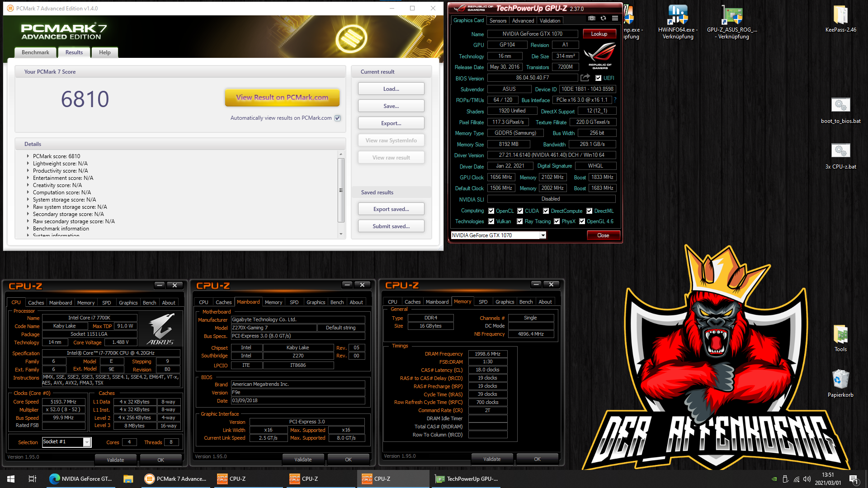Toggle the PhysX checkbox

click(557, 221)
